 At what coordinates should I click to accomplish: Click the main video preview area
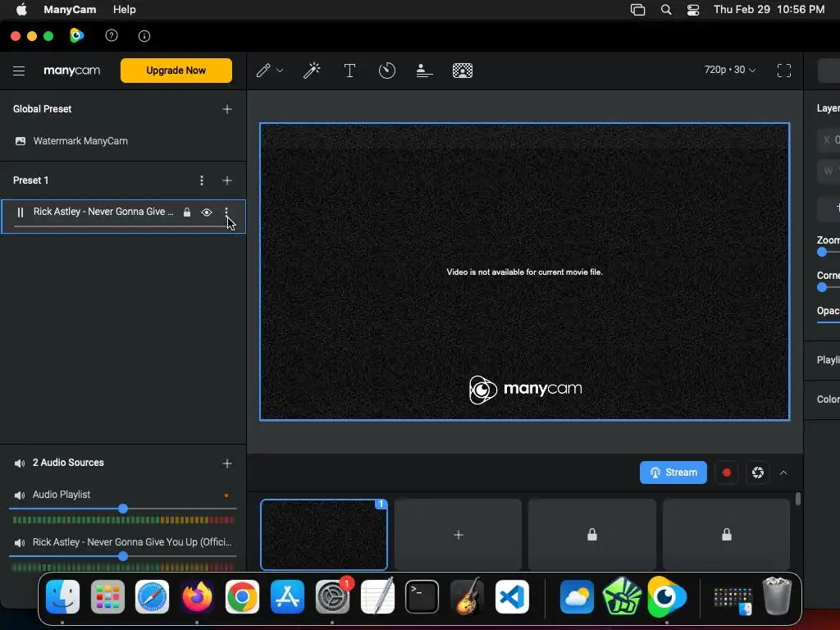pyautogui.click(x=524, y=272)
